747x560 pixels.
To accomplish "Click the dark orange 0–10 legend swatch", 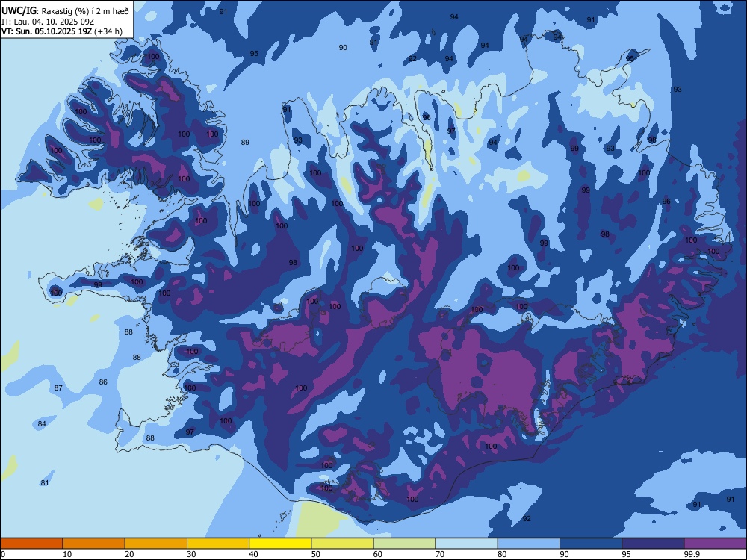I will click(x=31, y=544).
